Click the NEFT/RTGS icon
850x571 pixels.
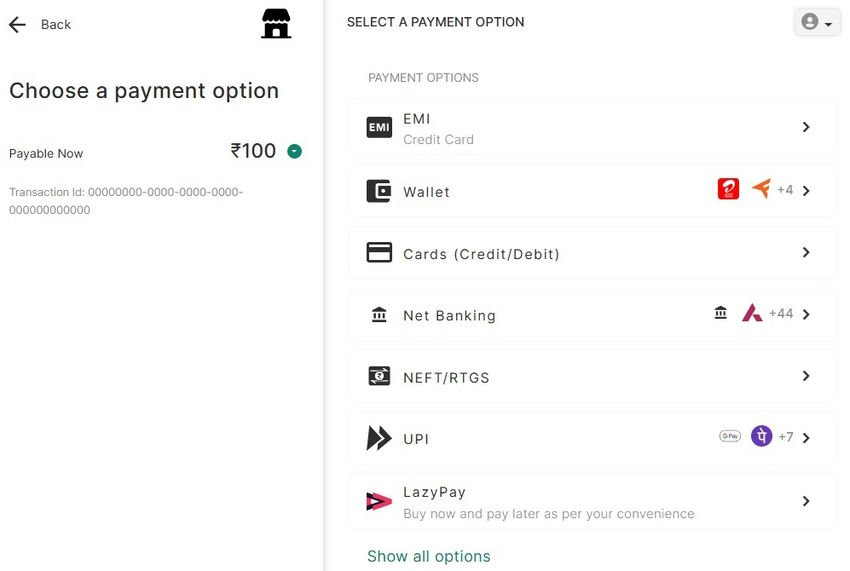pos(379,377)
